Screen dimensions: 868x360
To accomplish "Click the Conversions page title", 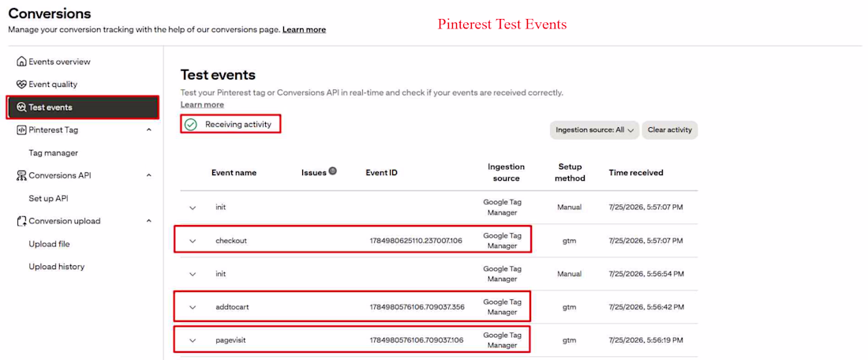I will [x=50, y=13].
